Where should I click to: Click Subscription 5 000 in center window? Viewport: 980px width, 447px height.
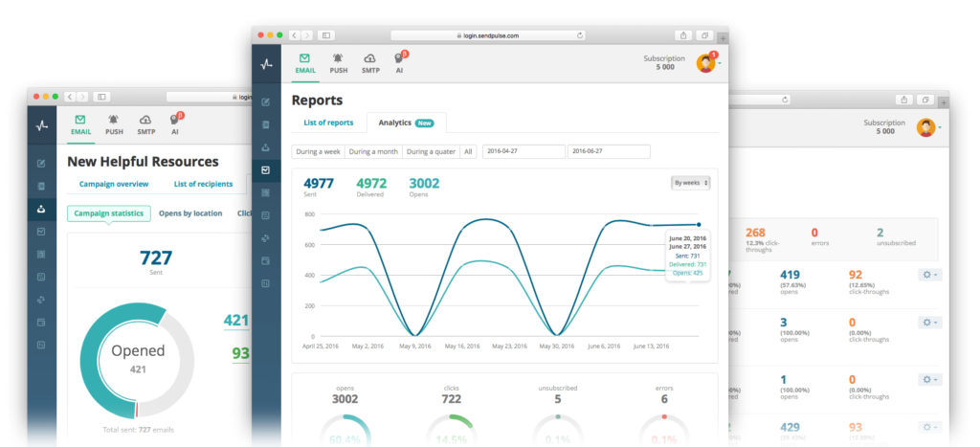664,62
